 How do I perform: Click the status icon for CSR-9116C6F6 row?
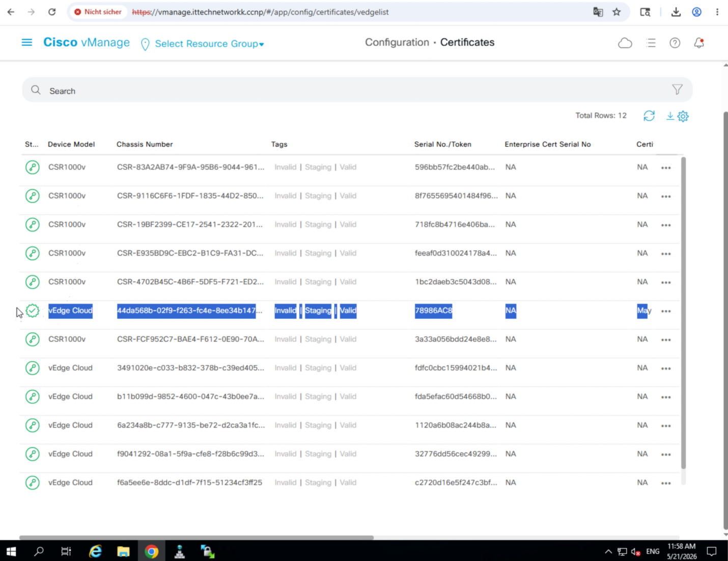[x=33, y=196]
